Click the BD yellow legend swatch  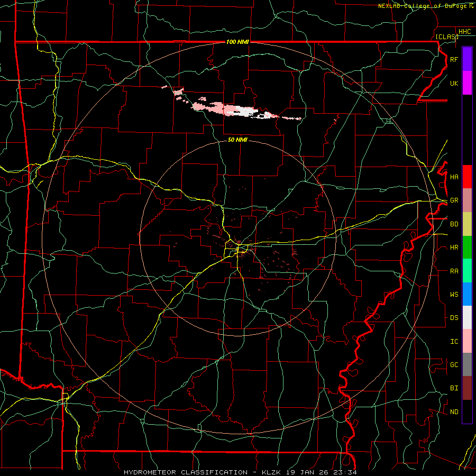point(467,224)
